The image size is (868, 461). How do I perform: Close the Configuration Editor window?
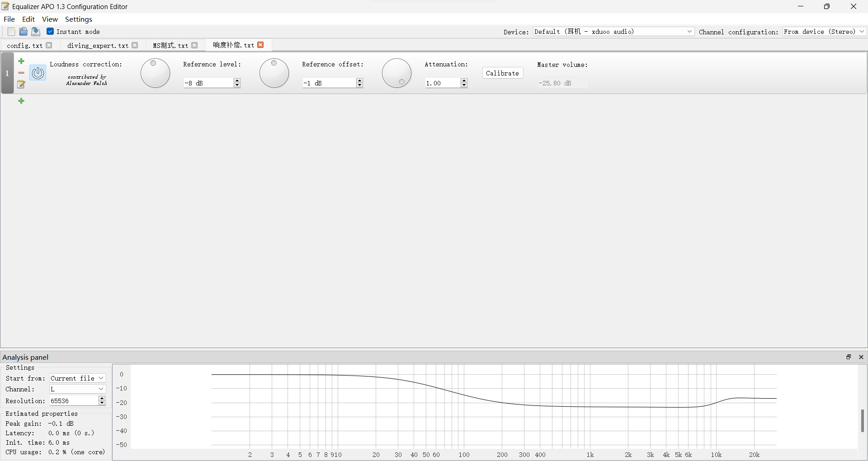click(854, 6)
